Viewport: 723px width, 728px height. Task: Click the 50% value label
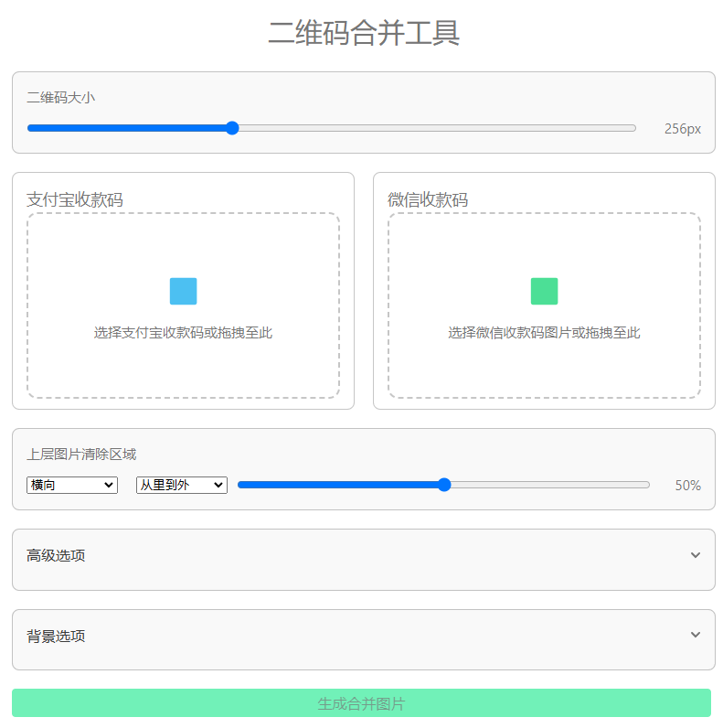pyautogui.click(x=687, y=486)
